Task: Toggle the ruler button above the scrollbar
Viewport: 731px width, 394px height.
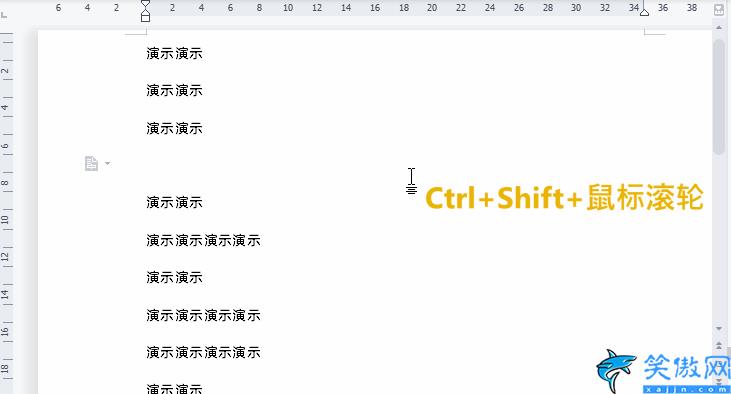Action: pyautogui.click(x=719, y=10)
